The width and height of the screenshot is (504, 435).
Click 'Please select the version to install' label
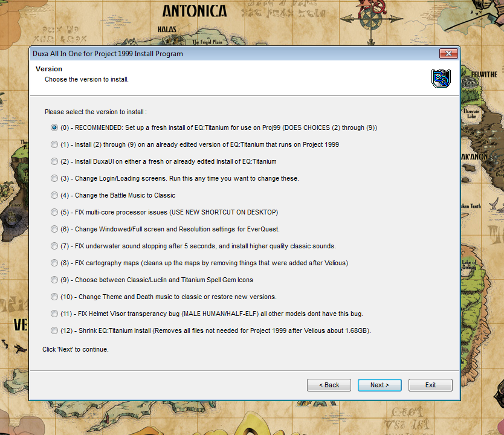[x=95, y=112]
